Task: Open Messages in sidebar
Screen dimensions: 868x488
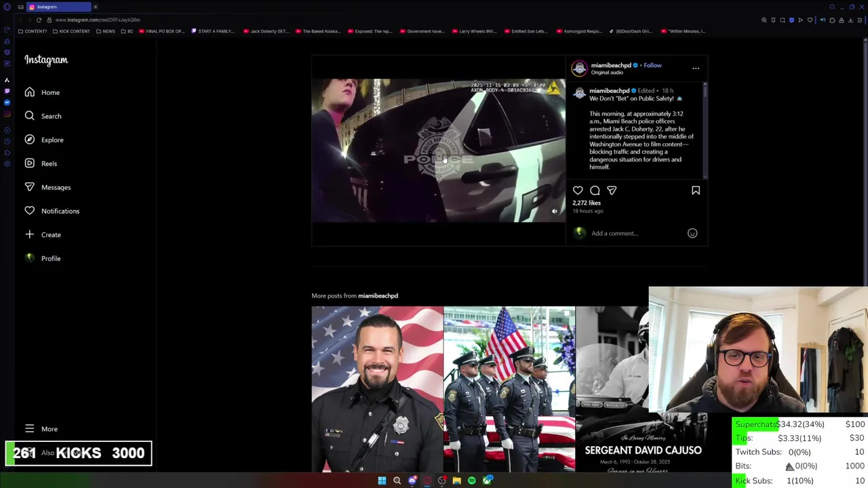Action: pos(47,187)
